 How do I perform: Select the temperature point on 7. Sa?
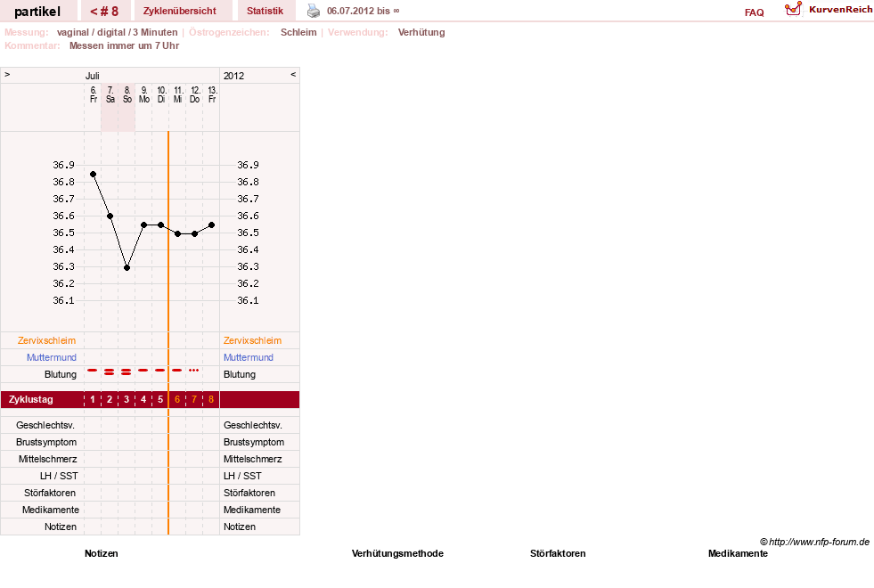pyautogui.click(x=110, y=216)
